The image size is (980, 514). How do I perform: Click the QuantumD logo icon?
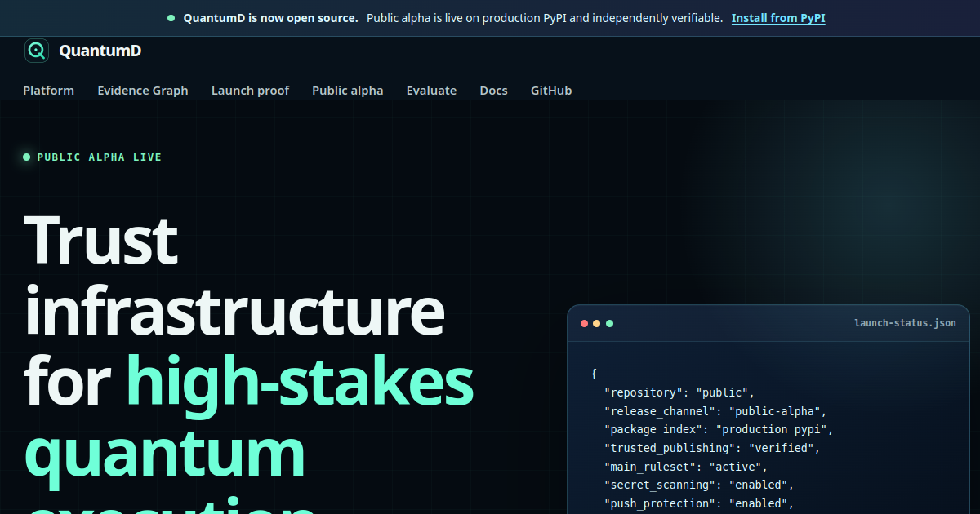pos(37,51)
